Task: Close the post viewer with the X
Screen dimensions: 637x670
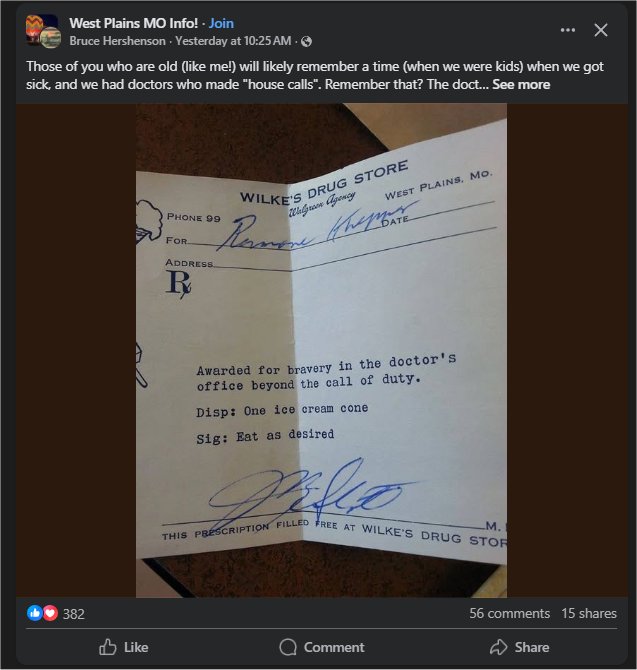Action: click(x=601, y=30)
